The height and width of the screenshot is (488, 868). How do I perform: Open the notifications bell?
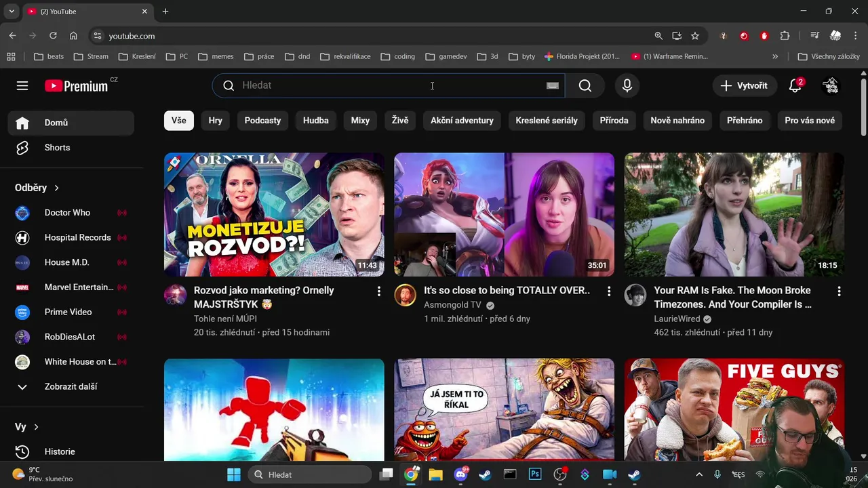(x=795, y=85)
